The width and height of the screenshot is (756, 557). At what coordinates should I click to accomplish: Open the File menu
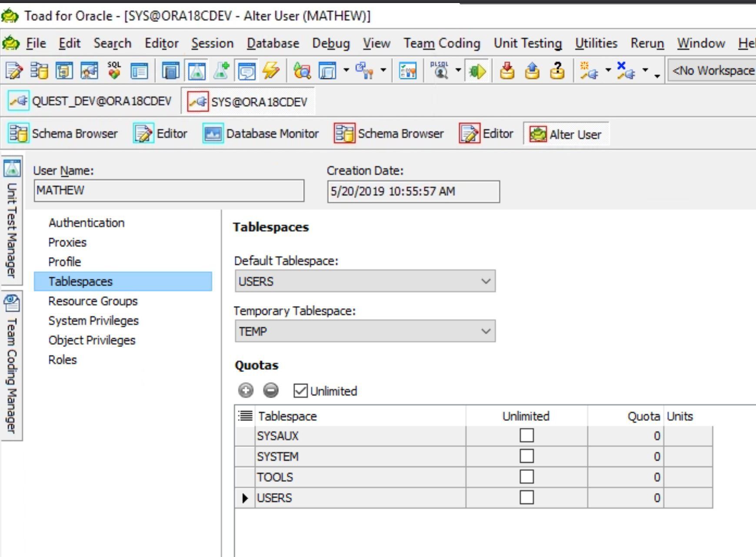tap(36, 43)
